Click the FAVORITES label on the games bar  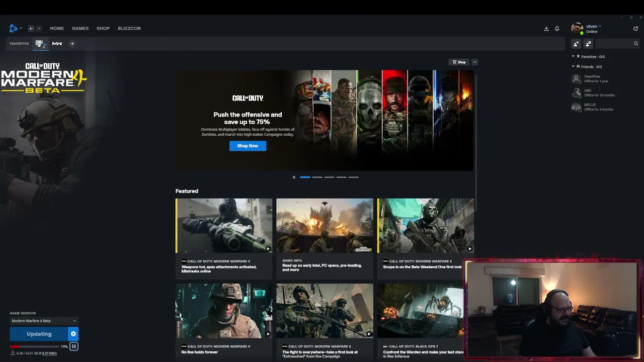coord(19,44)
